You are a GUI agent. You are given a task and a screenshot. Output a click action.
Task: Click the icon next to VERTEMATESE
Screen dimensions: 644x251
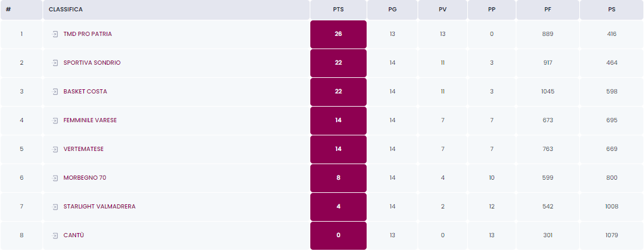click(55, 149)
